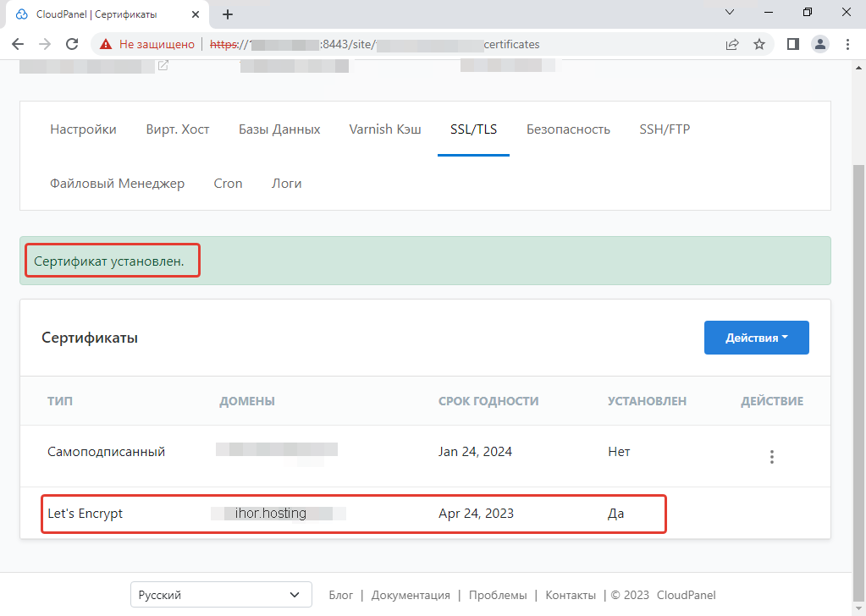Click the bookmark star icon
Image resolution: width=866 pixels, height=616 pixels.
click(759, 44)
